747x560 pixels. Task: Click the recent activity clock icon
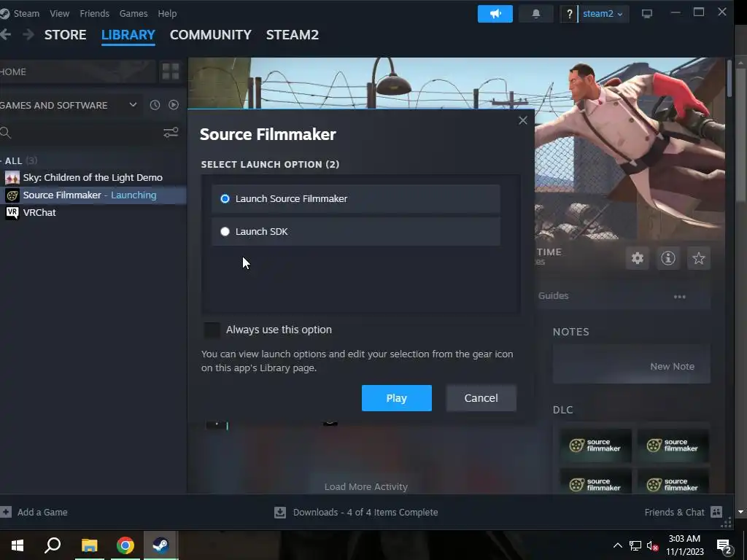coord(155,105)
